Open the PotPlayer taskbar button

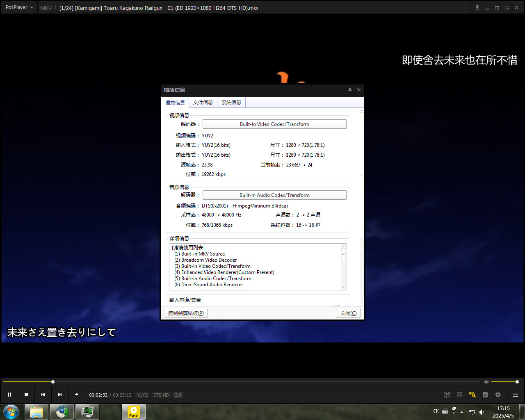(134, 412)
